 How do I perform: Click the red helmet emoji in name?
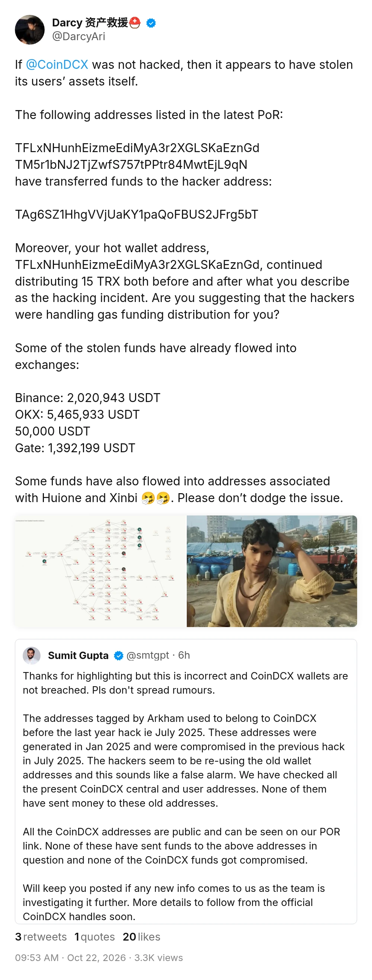point(135,23)
